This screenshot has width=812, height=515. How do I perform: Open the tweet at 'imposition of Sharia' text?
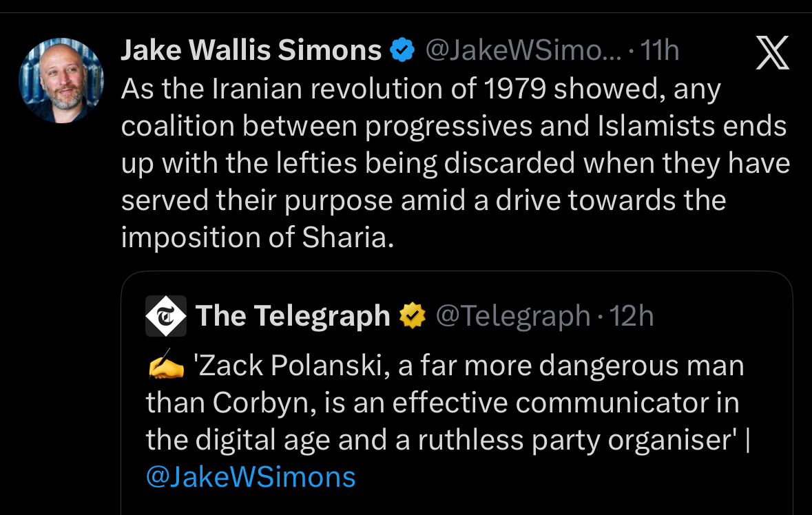click(258, 238)
